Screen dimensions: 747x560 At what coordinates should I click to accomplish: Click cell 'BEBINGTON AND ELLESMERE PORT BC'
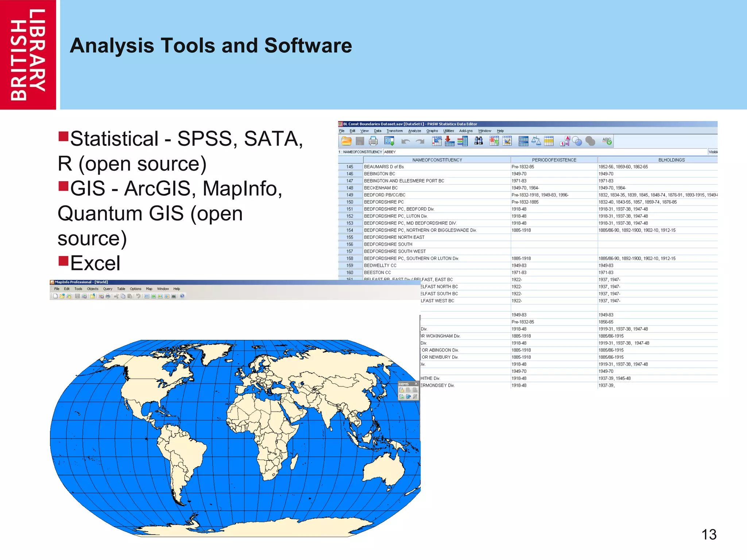tap(437, 181)
